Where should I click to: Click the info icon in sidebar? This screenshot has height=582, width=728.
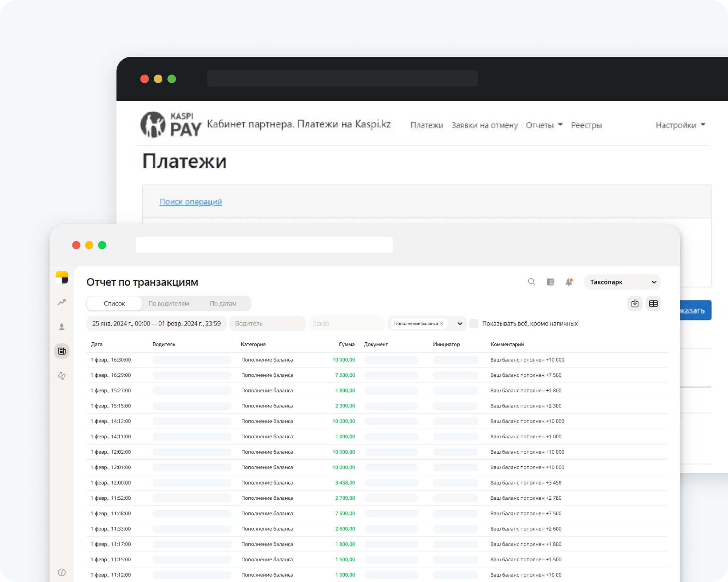pos(62,572)
